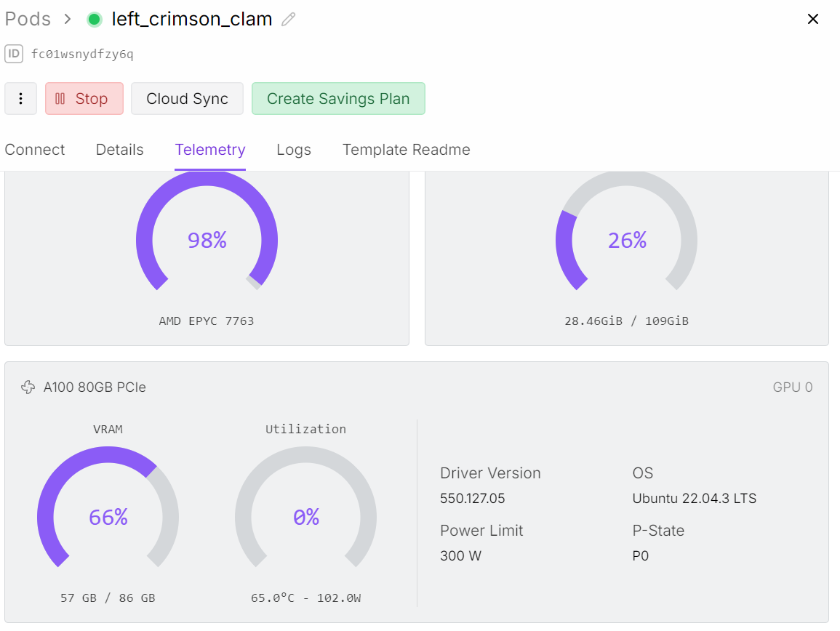This screenshot has width=840, height=631.
Task: Stop the running pod
Action: 84,99
